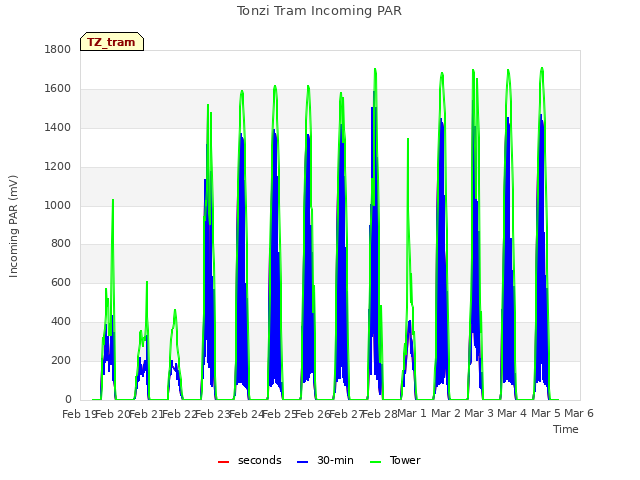
Task: Click the Mar 6 x-axis date label
Action: (579, 413)
